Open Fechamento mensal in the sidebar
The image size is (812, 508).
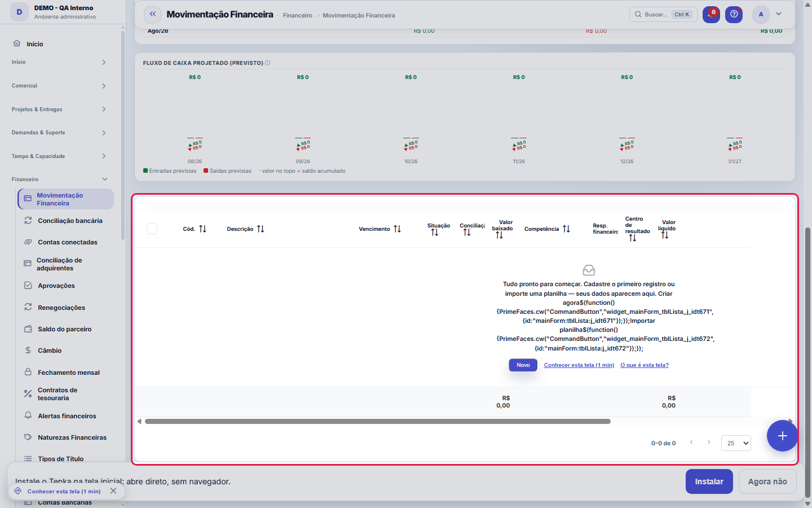coord(66,373)
